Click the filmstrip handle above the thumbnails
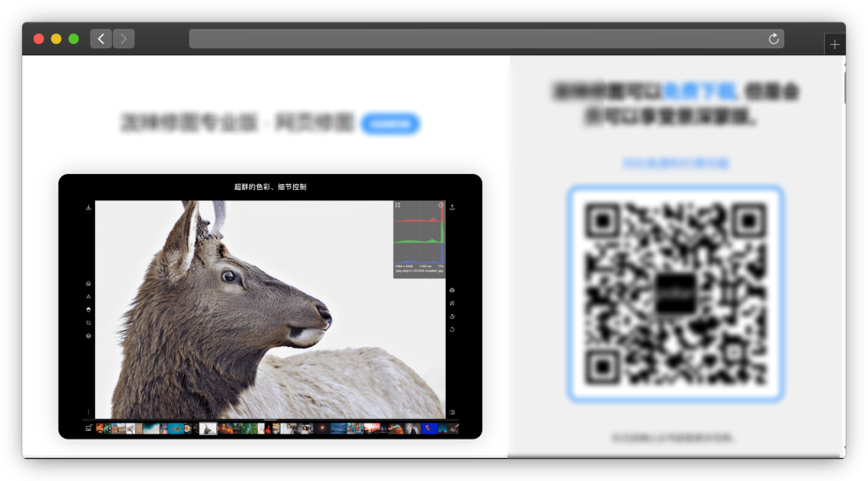This screenshot has height=481, width=868. coord(270,419)
